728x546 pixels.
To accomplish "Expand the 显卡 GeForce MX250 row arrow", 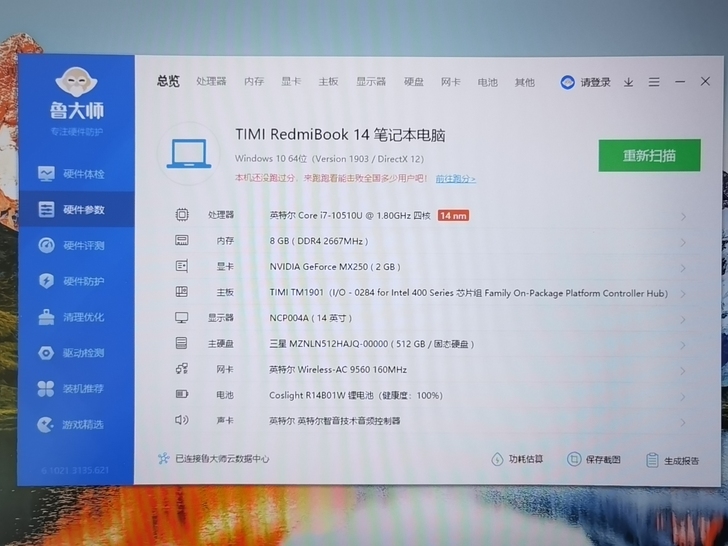I will click(x=683, y=268).
